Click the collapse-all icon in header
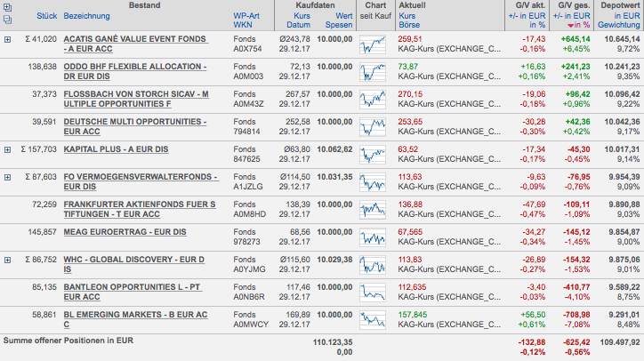This screenshot has width=644, height=361. tap(7, 19)
